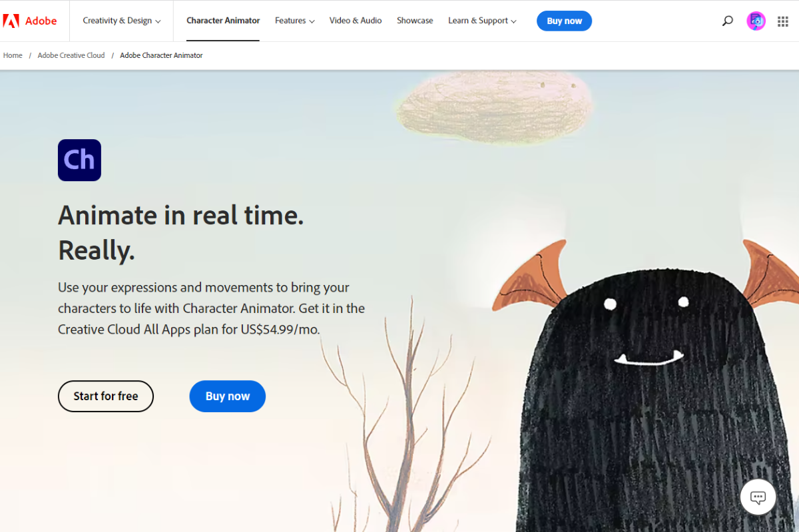Image resolution: width=799 pixels, height=532 pixels.
Task: Click the Start for free button
Action: [x=106, y=396]
